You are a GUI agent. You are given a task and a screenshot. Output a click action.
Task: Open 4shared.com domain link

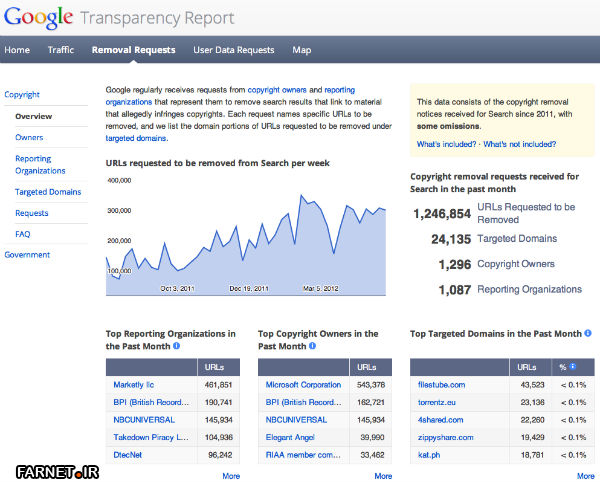(440, 420)
